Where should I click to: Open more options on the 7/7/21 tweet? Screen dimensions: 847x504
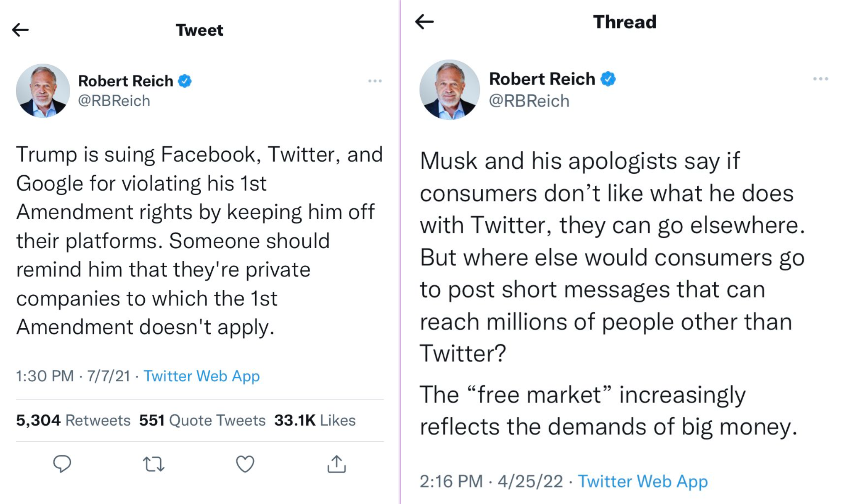point(375,81)
